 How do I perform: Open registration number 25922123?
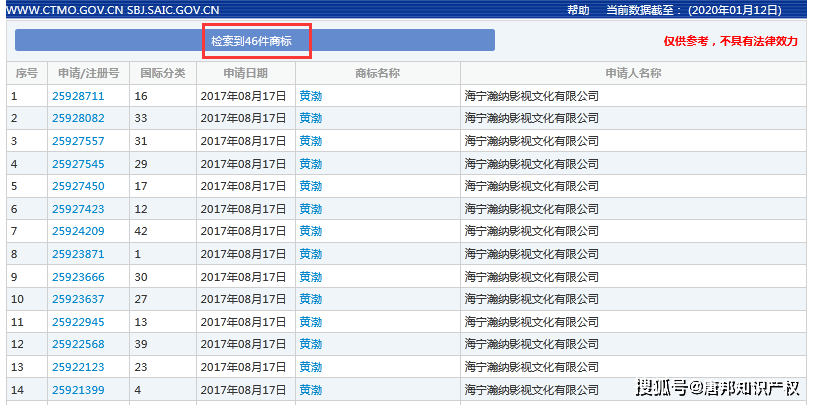[x=78, y=367]
